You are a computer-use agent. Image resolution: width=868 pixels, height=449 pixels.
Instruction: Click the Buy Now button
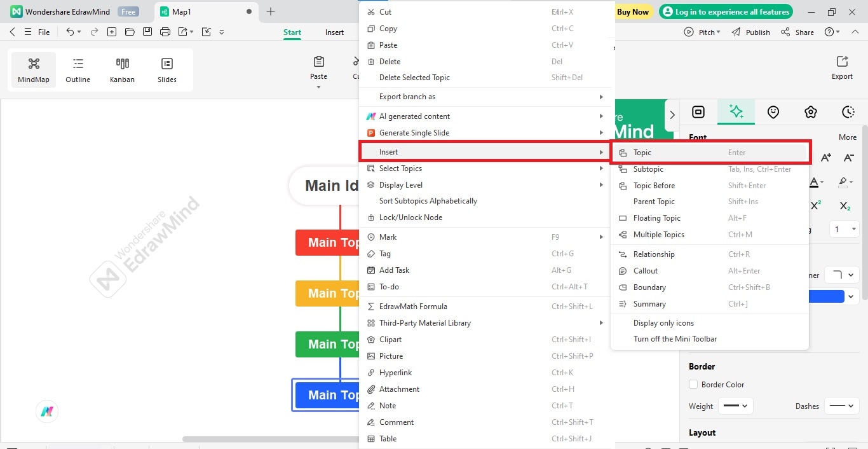pos(633,11)
